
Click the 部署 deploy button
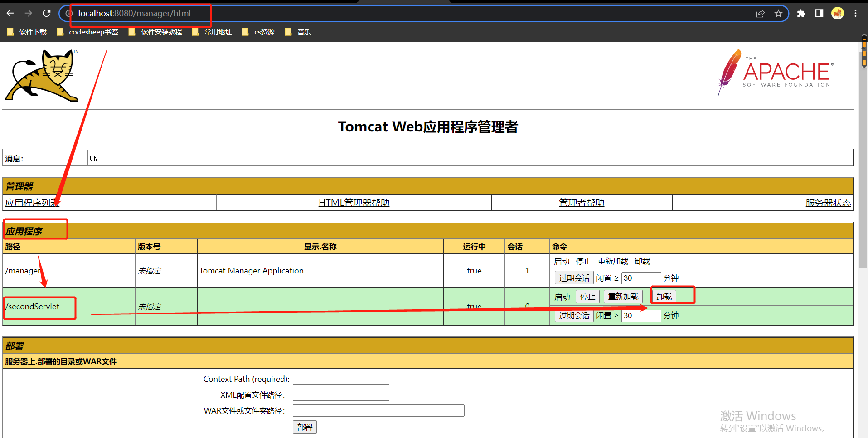click(305, 427)
